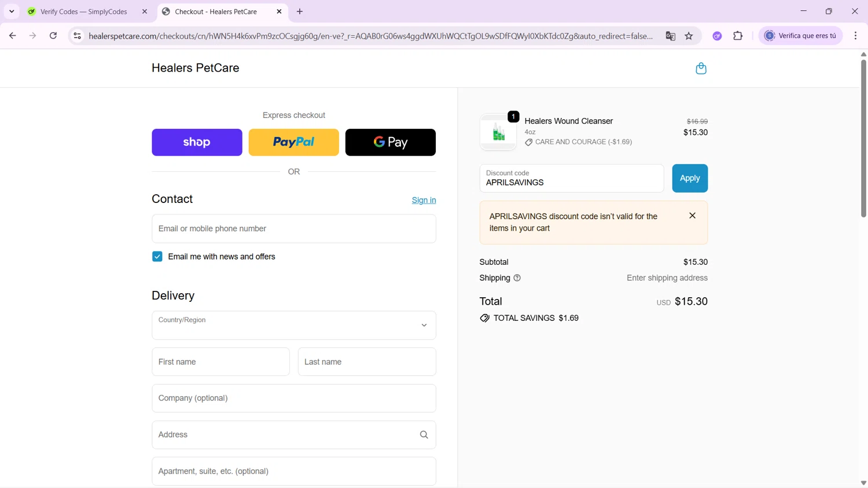The image size is (868, 488).
Task: Click the scrollbar down arrow
Action: point(863,483)
